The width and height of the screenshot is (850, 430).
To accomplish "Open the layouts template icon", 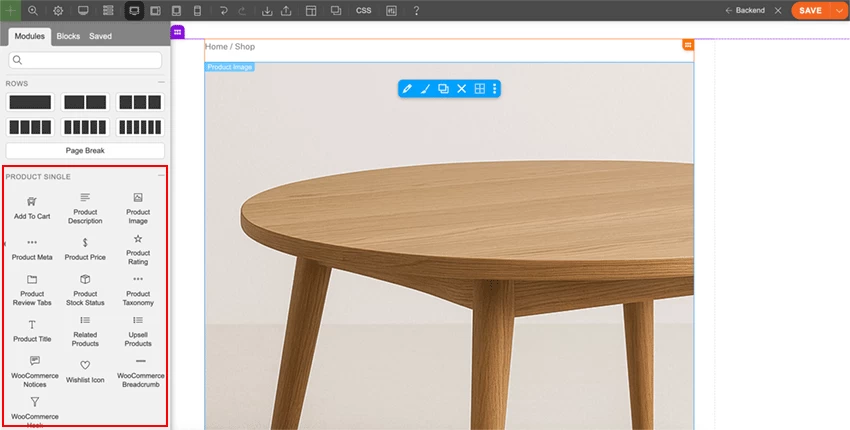I will pos(311,10).
